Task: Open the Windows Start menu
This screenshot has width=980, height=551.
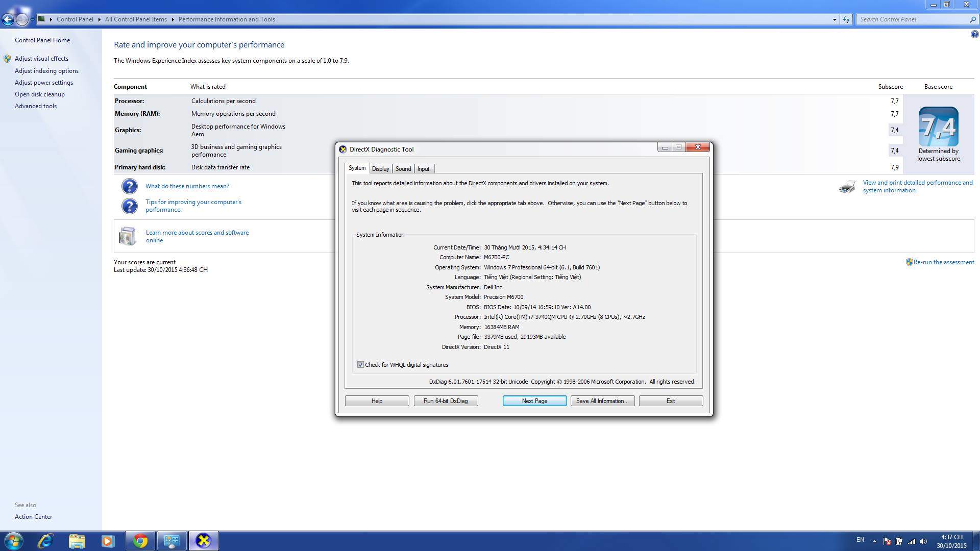Action: 13,541
